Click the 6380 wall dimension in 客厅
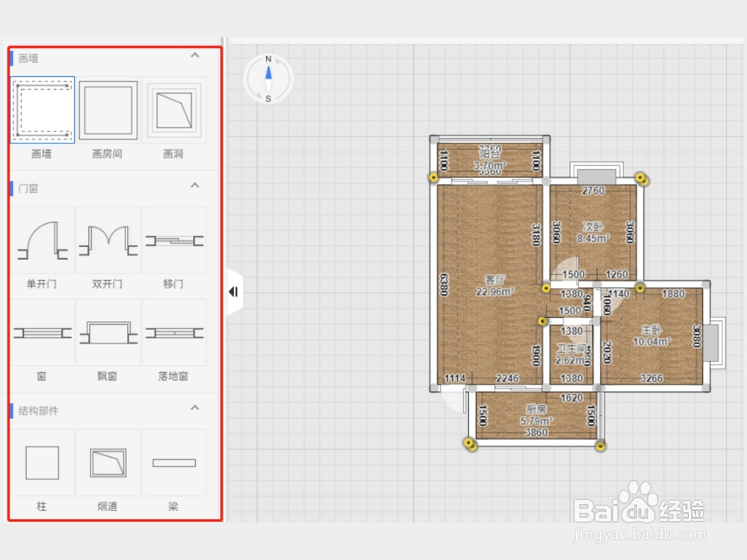 pos(444,284)
